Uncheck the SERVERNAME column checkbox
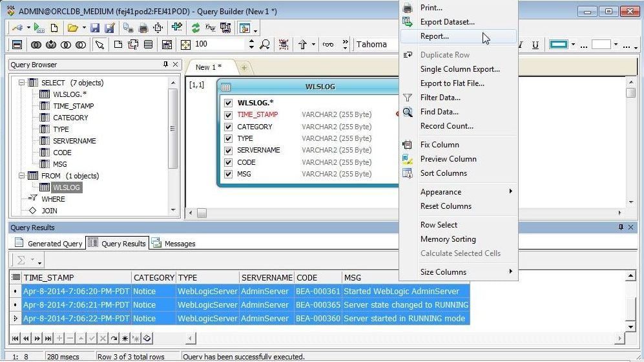This screenshot has width=644, height=362. (228, 151)
